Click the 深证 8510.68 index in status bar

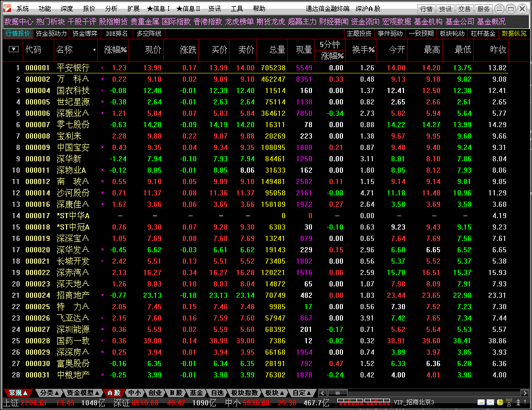(x=136, y=403)
